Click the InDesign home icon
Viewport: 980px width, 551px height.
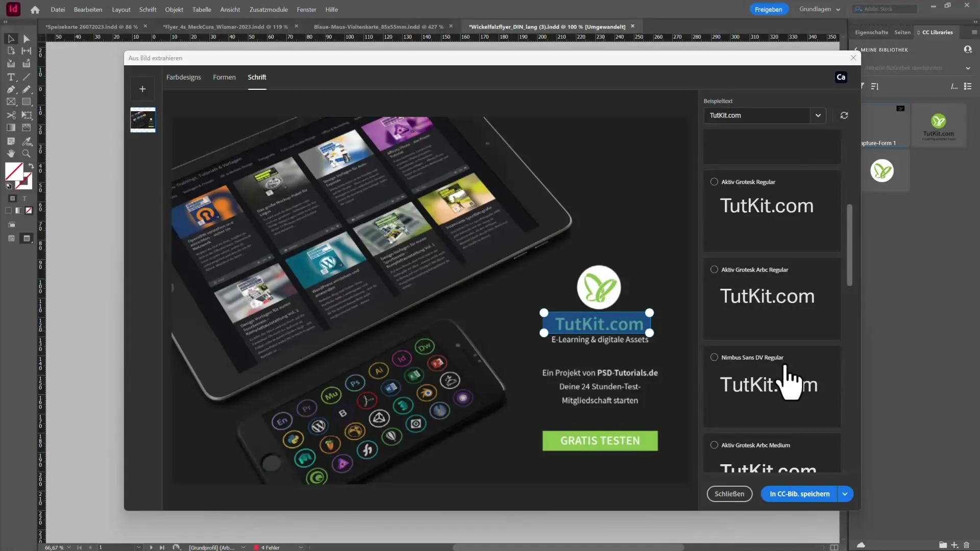[x=35, y=10]
